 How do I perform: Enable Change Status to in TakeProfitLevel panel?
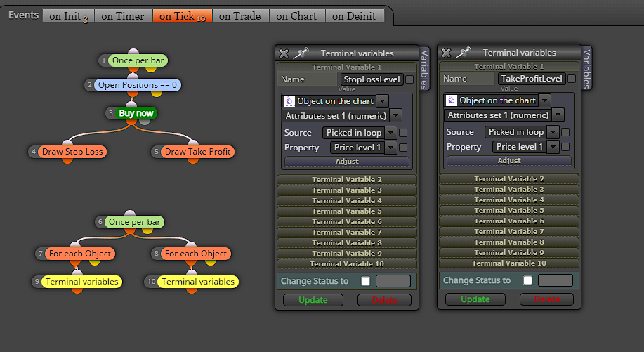pos(527,280)
